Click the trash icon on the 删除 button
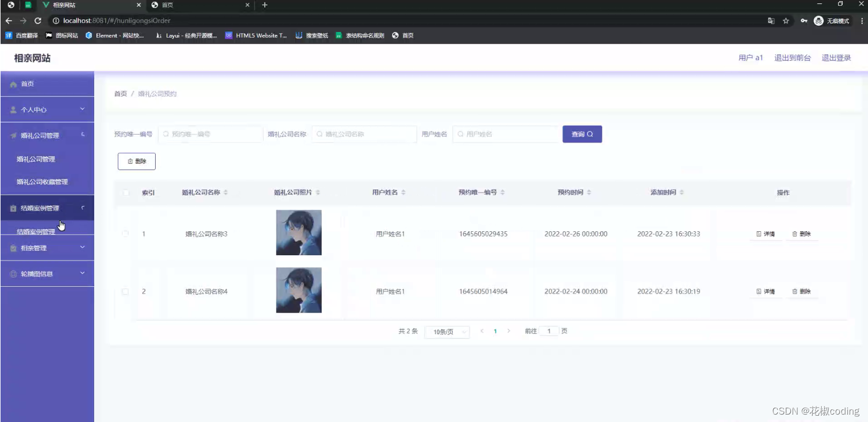Screen dimensions: 868x422 click(x=130, y=161)
